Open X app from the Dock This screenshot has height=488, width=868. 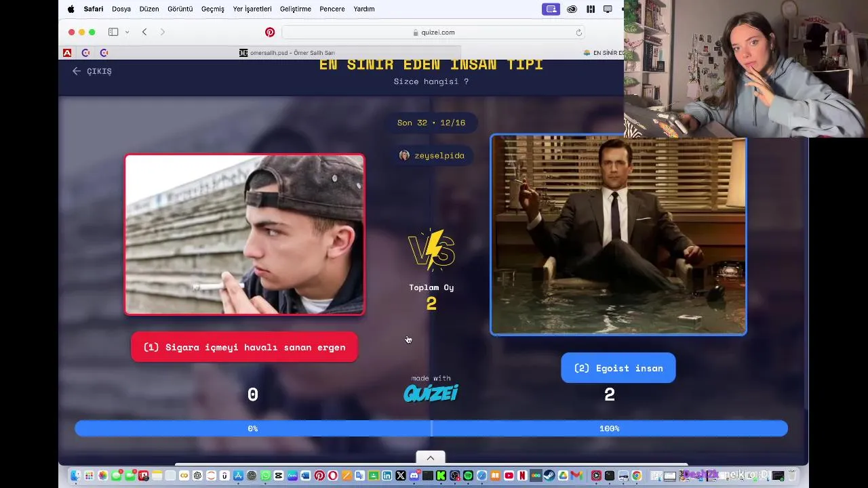click(401, 476)
